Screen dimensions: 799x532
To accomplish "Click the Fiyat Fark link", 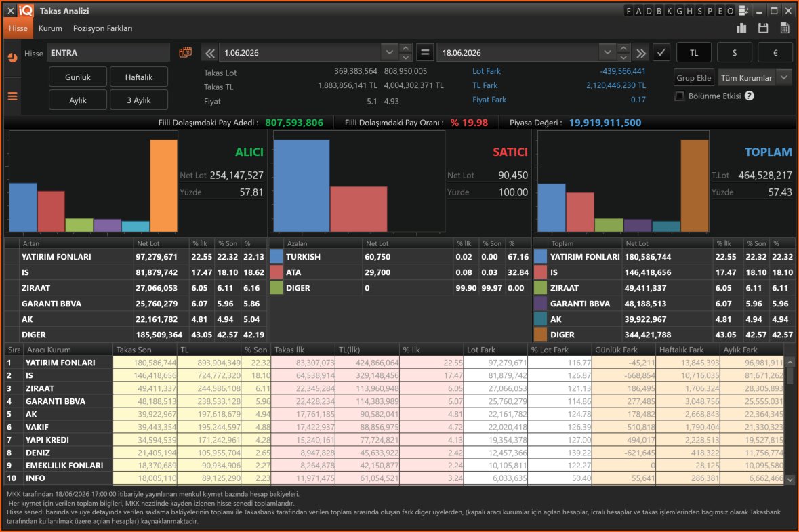I will tap(489, 100).
